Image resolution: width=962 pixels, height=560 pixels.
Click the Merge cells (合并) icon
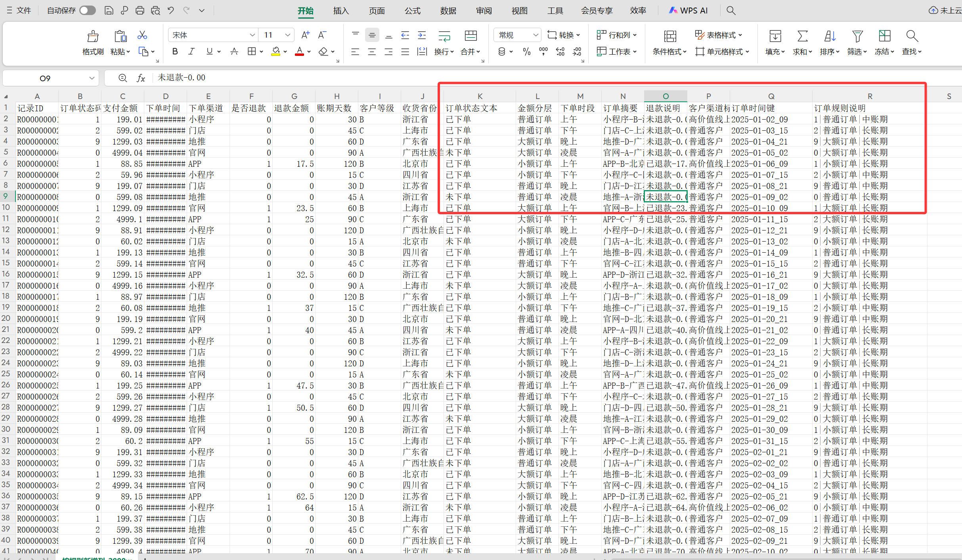(x=470, y=36)
